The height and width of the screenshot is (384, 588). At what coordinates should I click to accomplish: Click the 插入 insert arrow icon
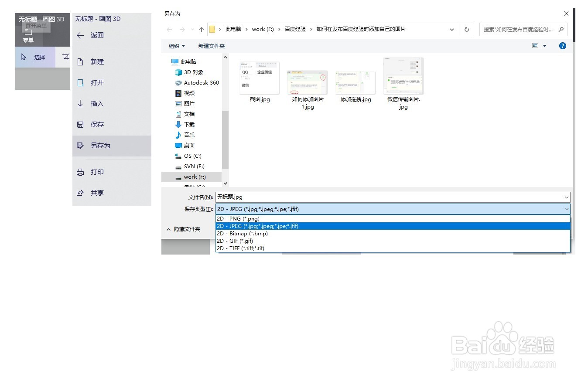pos(80,104)
